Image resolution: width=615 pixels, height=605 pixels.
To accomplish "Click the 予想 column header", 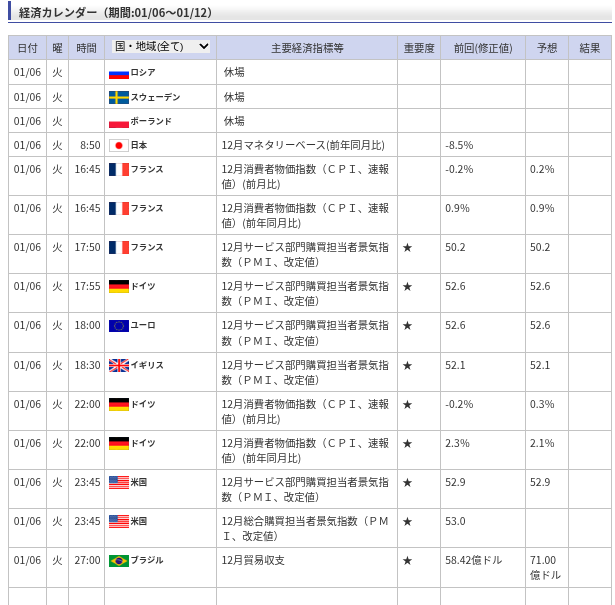I will point(546,48).
